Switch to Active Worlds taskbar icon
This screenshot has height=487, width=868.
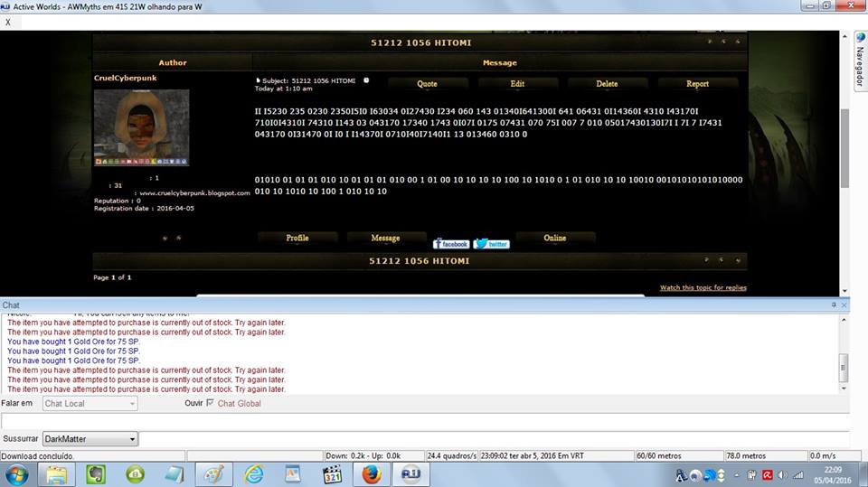[410, 475]
